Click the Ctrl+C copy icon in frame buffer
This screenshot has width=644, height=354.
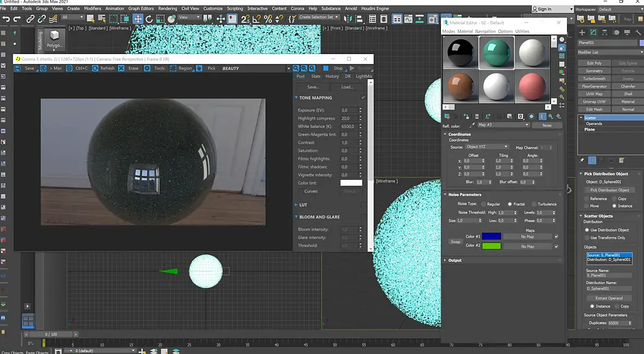69,68
